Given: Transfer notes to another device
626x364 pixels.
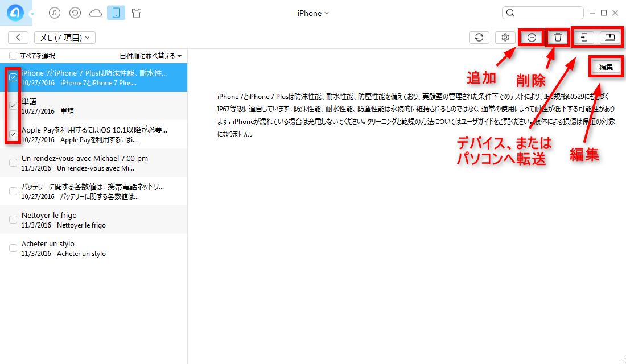Looking at the screenshot, I should tap(584, 38).
